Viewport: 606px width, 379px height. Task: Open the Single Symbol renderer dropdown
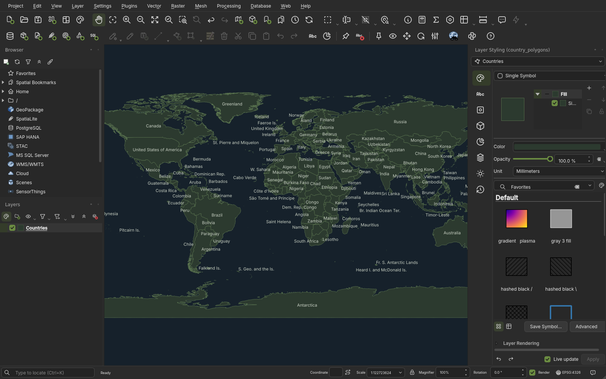[550, 76]
